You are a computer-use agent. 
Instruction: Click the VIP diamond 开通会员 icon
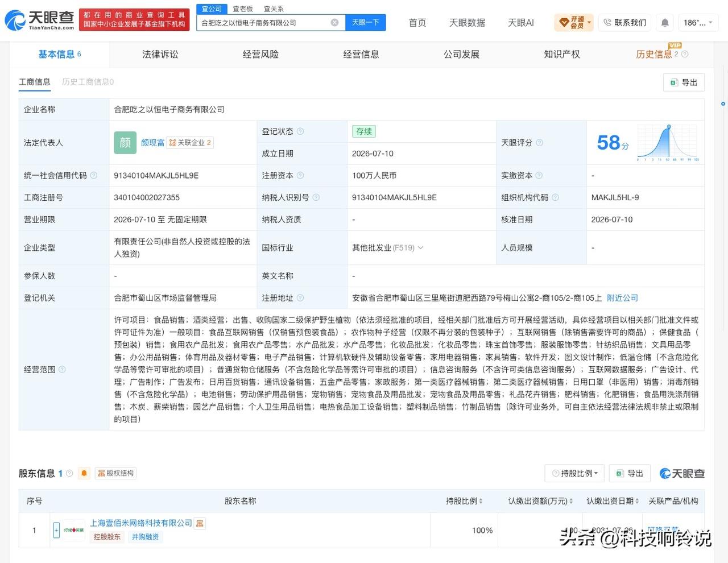click(564, 23)
